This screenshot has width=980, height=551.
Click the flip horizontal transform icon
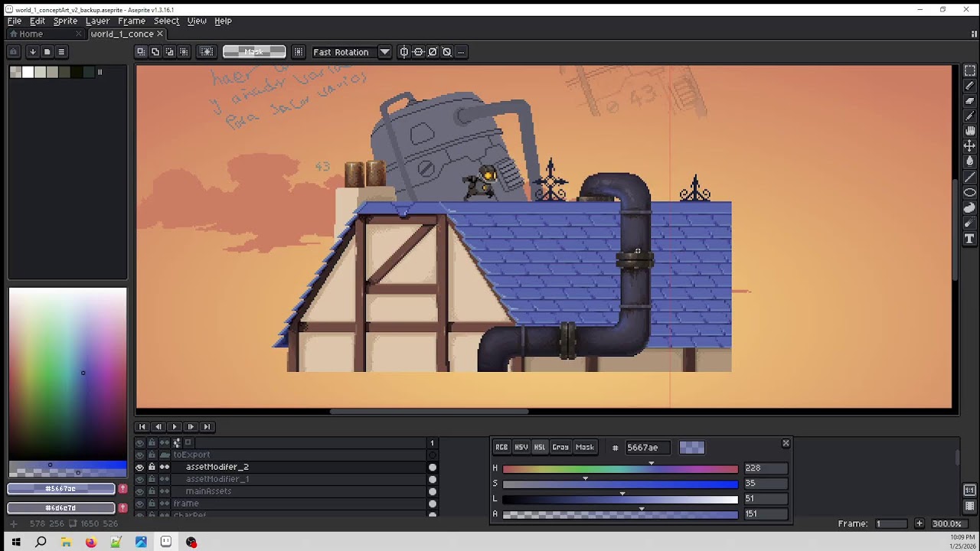pos(403,51)
